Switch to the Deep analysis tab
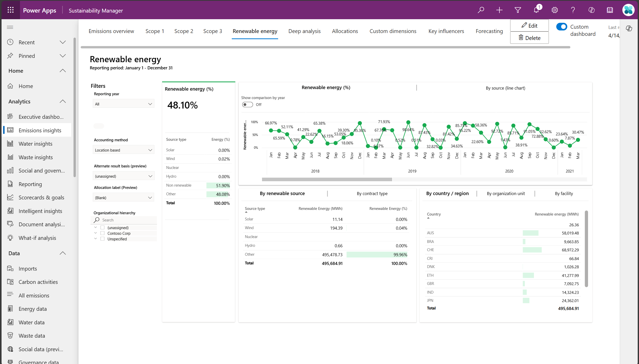Image resolution: width=639 pixels, height=364 pixels. pos(304,31)
